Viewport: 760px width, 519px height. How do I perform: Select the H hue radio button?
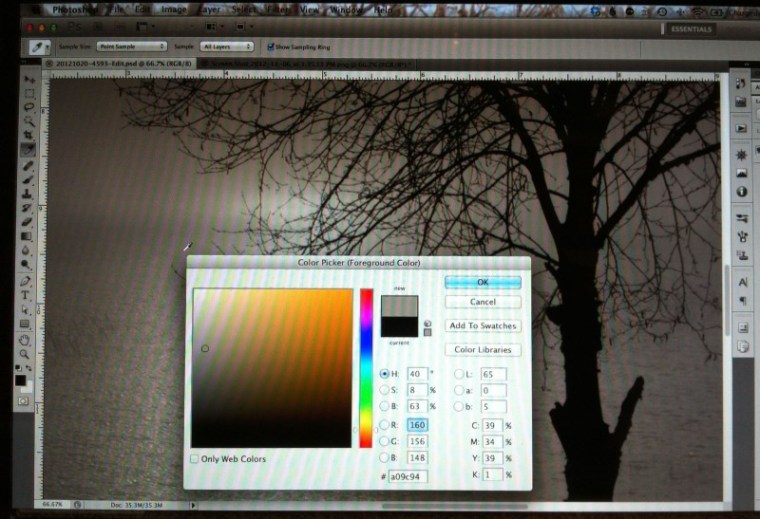tap(384, 374)
